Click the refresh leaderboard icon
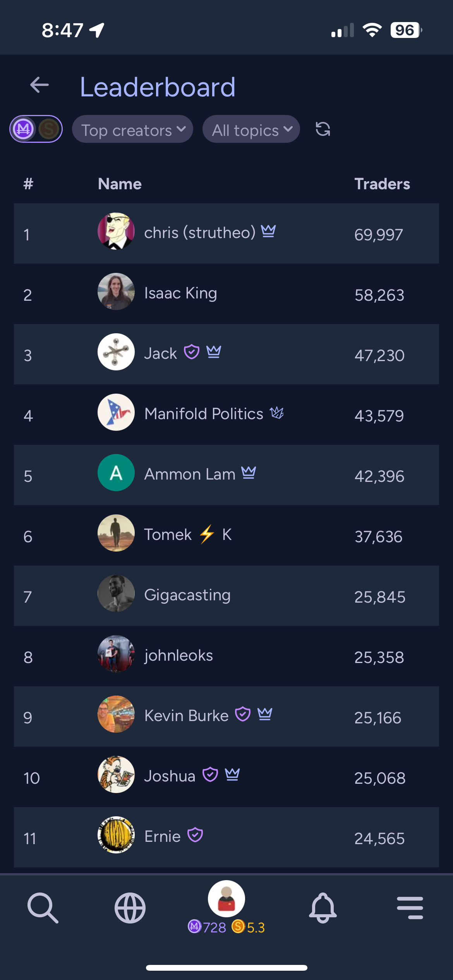This screenshot has width=453, height=980. [323, 129]
